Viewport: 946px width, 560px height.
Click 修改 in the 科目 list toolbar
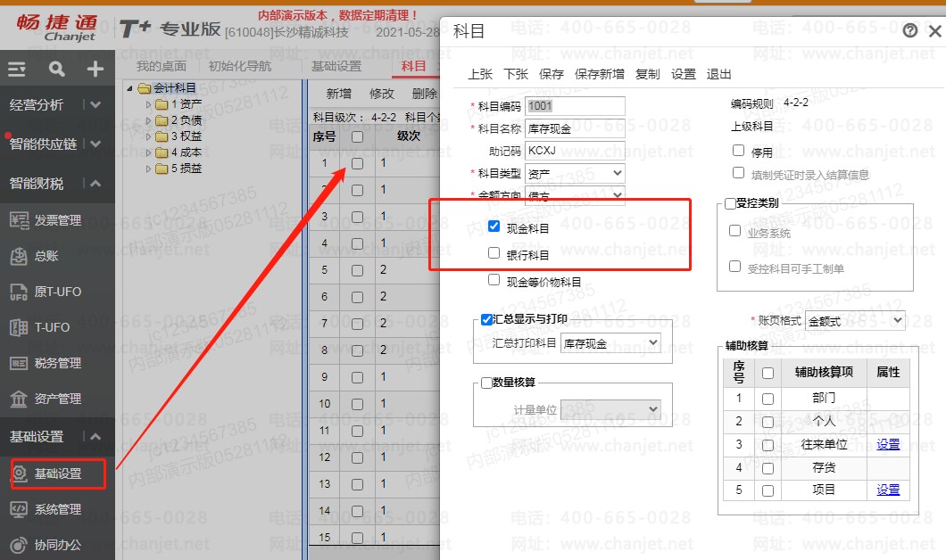click(x=381, y=94)
